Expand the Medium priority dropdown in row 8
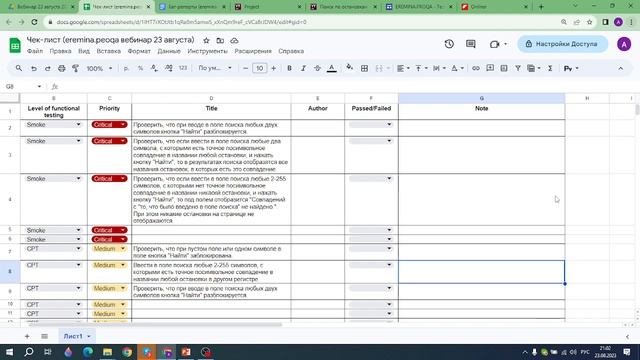The width and height of the screenshot is (640, 360). [123, 265]
